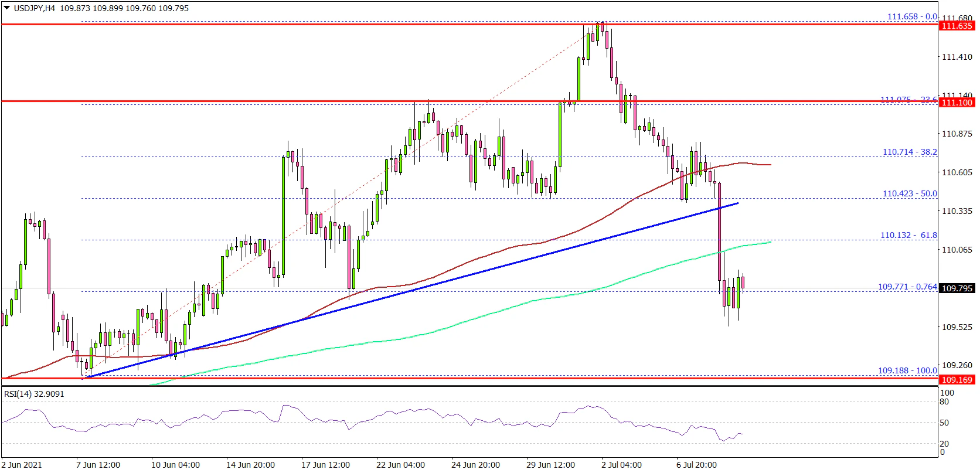Select the red 111.100 price tag
The height and width of the screenshot is (473, 980).
(x=957, y=103)
